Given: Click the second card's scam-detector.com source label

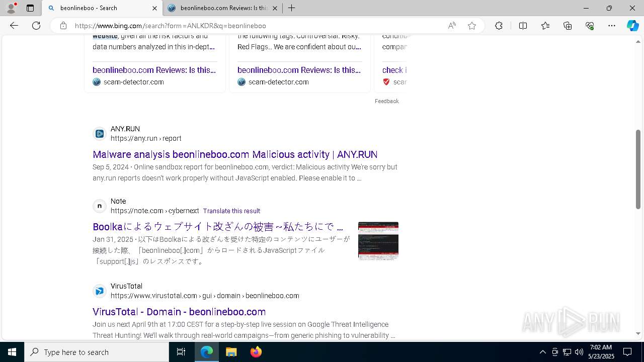Looking at the screenshot, I should [x=279, y=82].
